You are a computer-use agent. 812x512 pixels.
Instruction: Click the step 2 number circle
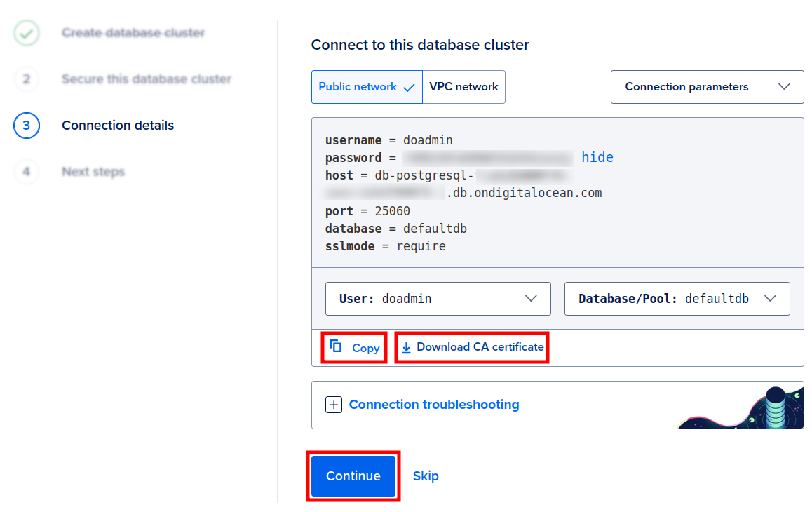(x=27, y=79)
